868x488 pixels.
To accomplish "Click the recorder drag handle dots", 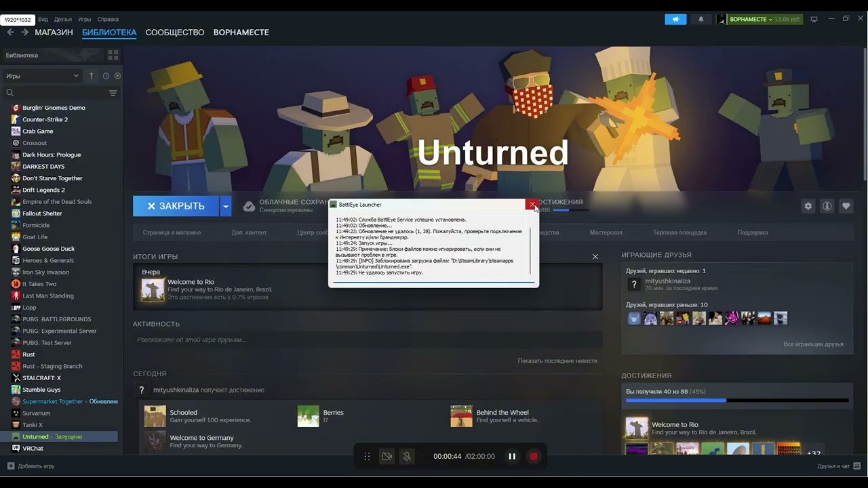I will (x=367, y=456).
